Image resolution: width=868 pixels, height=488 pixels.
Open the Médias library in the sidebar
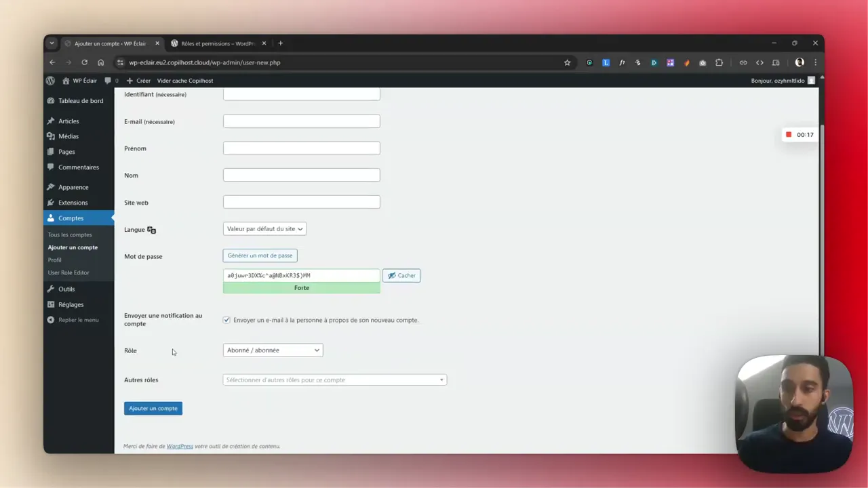[68, 136]
